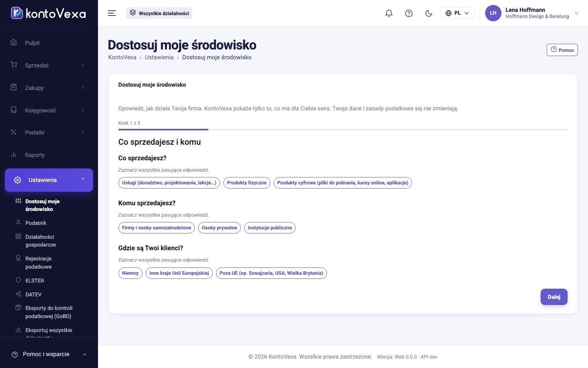
Task: Open the ELSTER settings menu item
Action: coord(35,280)
